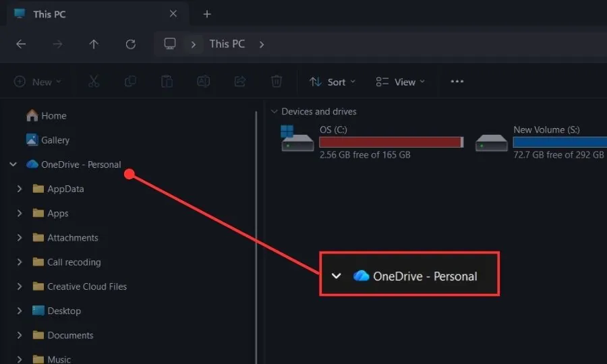Select the Copy icon in toolbar
The width and height of the screenshot is (607, 364).
click(x=130, y=82)
